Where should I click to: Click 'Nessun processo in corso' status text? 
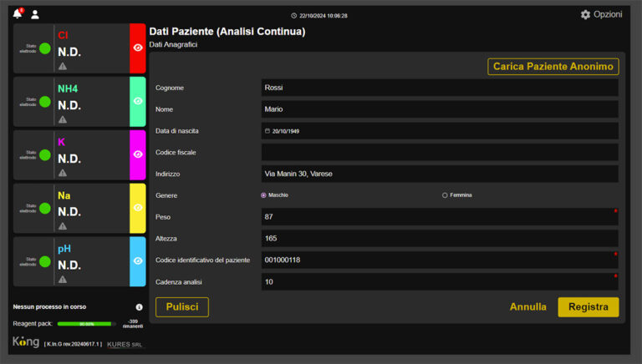(x=49, y=306)
